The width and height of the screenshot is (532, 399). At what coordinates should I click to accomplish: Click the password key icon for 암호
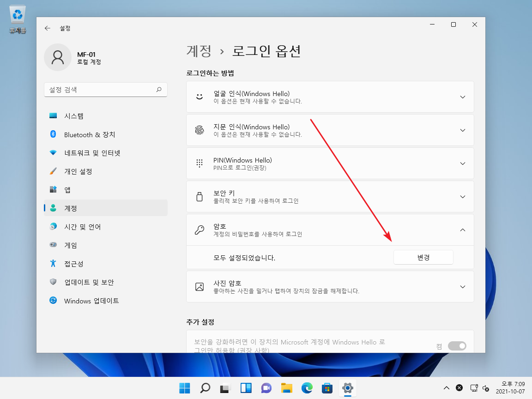tap(199, 230)
